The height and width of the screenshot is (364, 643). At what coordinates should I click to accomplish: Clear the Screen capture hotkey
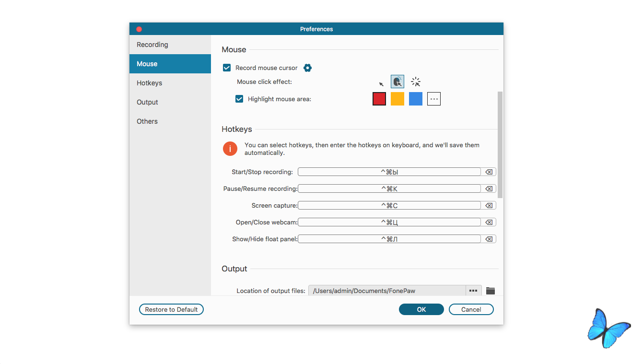489,205
